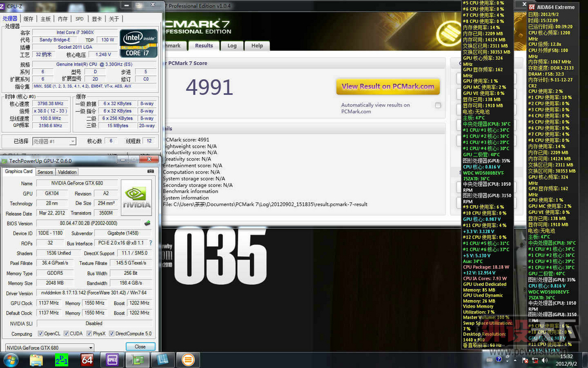Switch to 关于 tab in CPU-Z
This screenshot has width=588, height=368.
coord(114,19)
